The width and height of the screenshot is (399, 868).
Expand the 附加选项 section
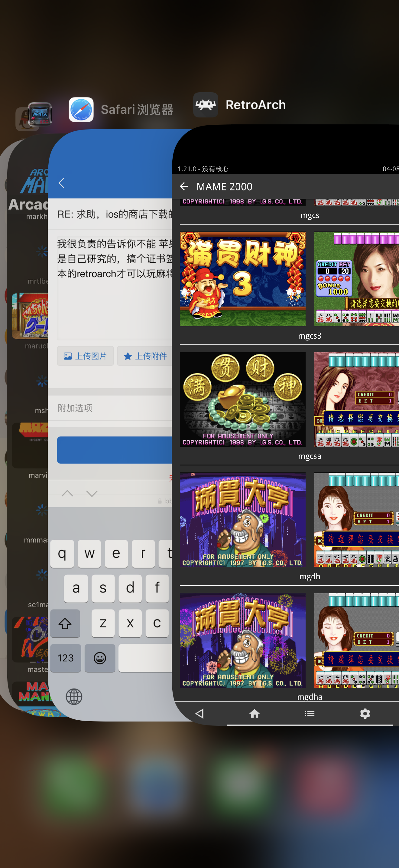coord(110,408)
